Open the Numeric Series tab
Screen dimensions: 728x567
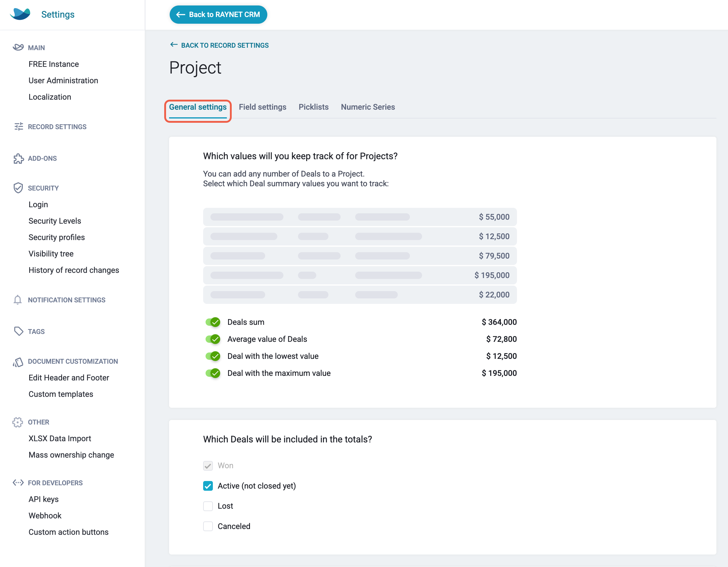click(x=368, y=107)
